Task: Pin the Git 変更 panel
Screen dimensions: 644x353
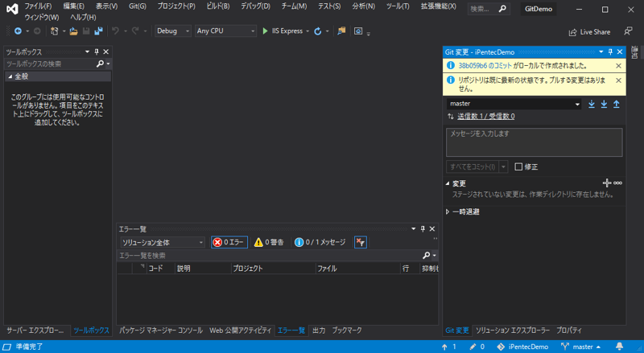Action: [x=610, y=51]
